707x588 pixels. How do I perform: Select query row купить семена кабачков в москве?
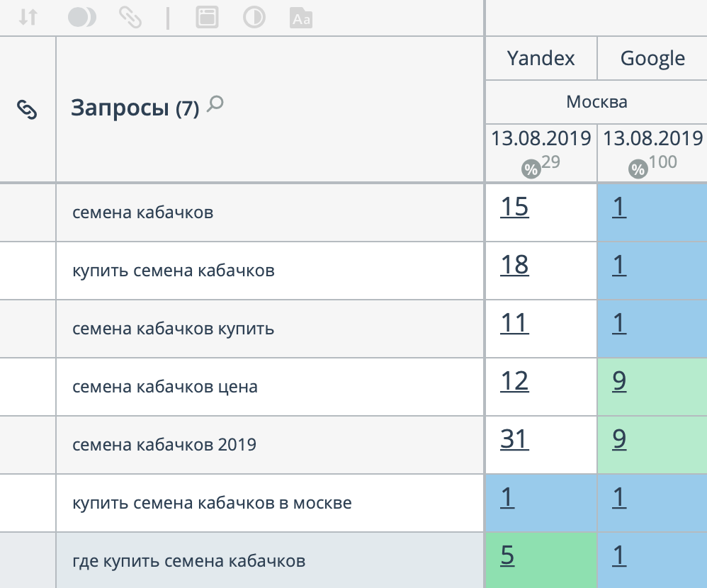point(212,503)
